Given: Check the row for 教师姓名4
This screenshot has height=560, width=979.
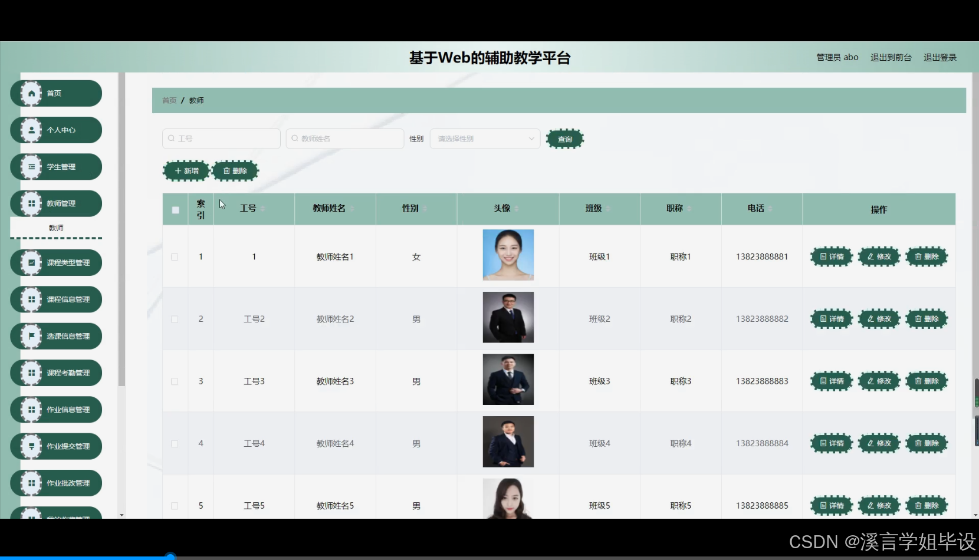Looking at the screenshot, I should 175,444.
